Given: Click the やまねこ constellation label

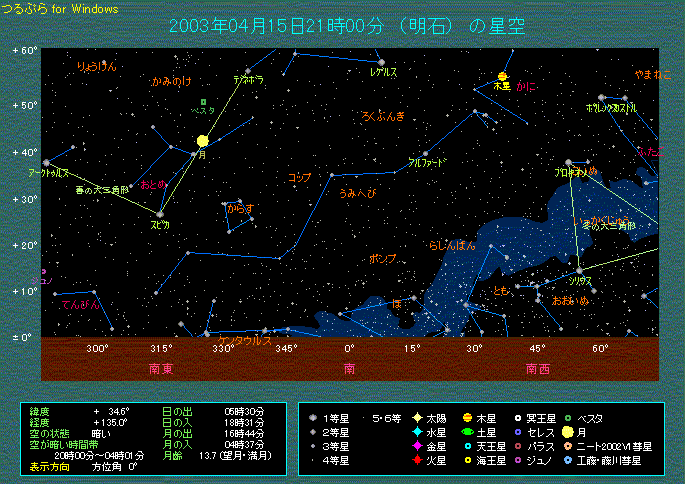Looking at the screenshot, I should coord(653,75).
